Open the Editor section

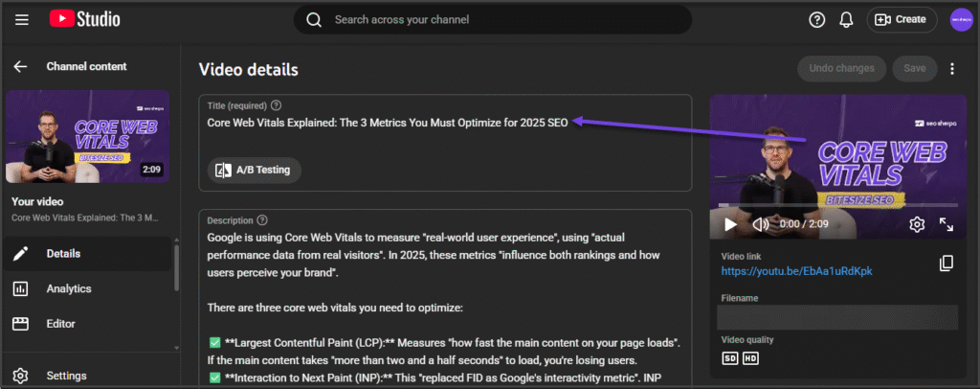(x=60, y=323)
